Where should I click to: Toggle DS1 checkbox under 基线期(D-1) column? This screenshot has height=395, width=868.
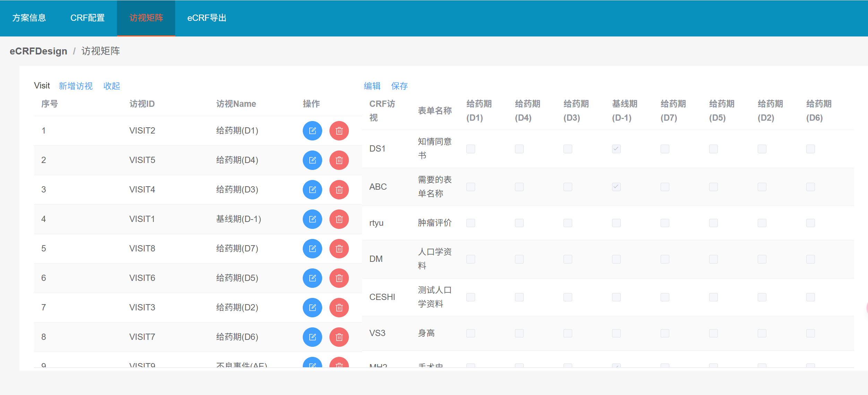[616, 149]
